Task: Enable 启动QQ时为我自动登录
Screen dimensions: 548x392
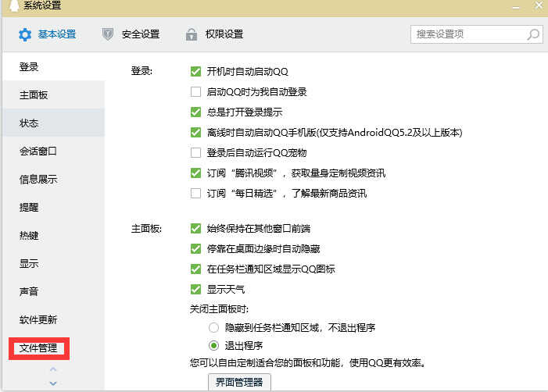Action: click(x=195, y=92)
